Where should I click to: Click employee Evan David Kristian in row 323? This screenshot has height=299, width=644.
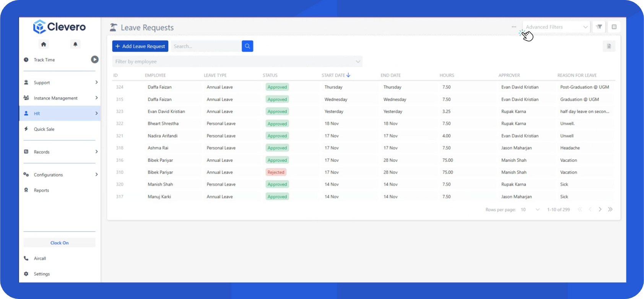pos(166,112)
